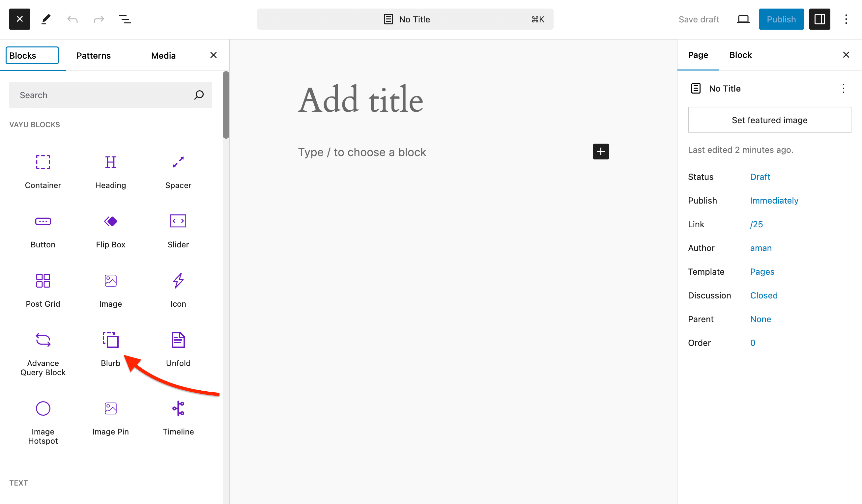
Task: Click Set featured image
Action: tap(769, 120)
